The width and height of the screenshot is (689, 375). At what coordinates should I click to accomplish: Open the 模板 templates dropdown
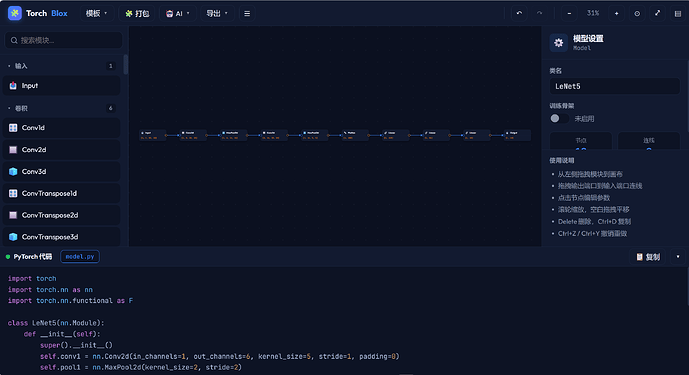[97, 13]
